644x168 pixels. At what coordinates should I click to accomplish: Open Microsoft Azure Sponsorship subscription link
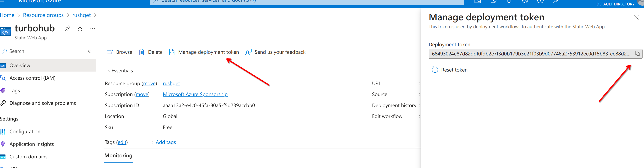point(195,95)
